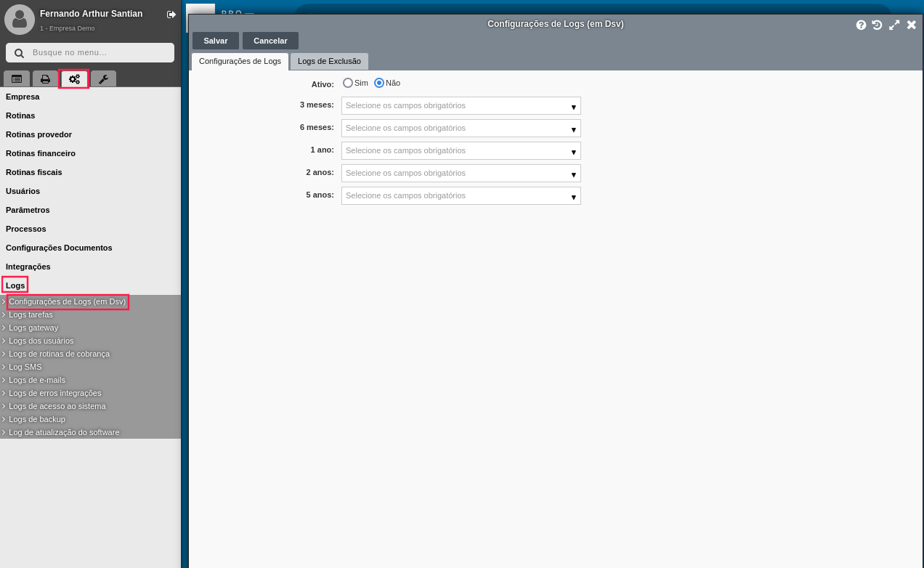Viewport: 924px width, 568px height.
Task: Select Sim for Ativo
Action: [348, 83]
